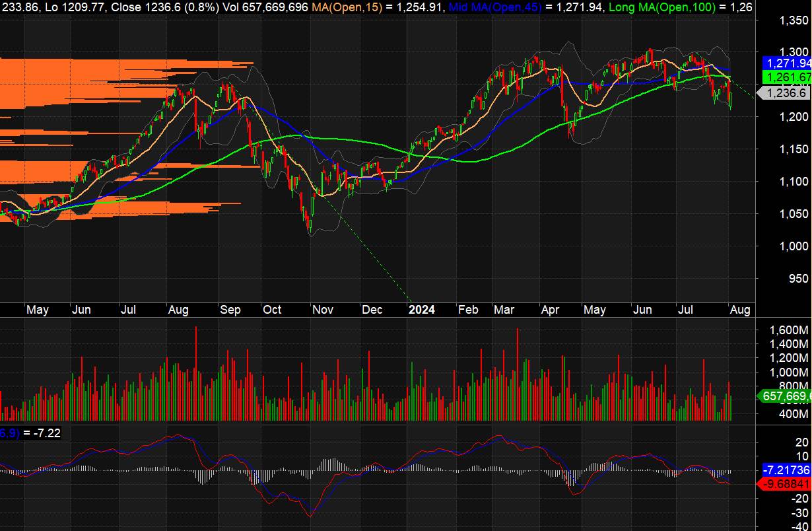Click the 1,400M volume axis label
The width and height of the screenshot is (812, 531).
(x=790, y=344)
